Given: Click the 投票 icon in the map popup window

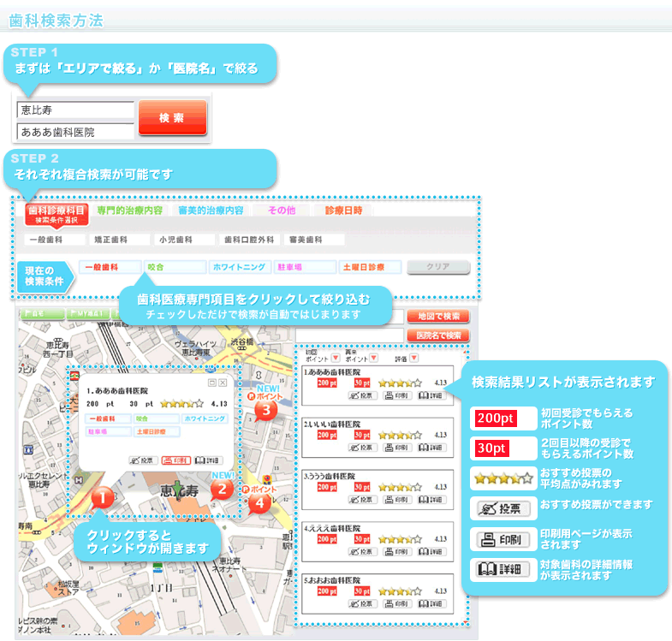Looking at the screenshot, I should [144, 460].
